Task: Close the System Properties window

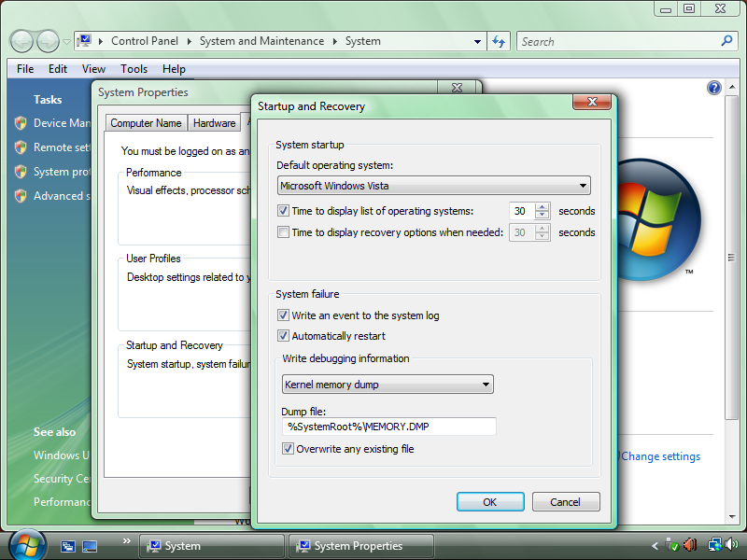Action: 457,88
